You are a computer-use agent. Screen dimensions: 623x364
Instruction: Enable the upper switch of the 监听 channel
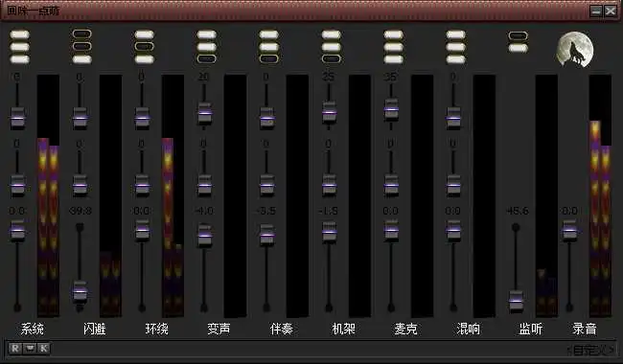click(x=519, y=36)
